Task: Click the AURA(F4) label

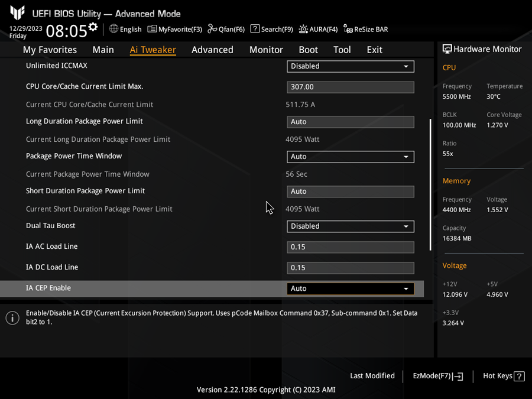Action: (323, 30)
